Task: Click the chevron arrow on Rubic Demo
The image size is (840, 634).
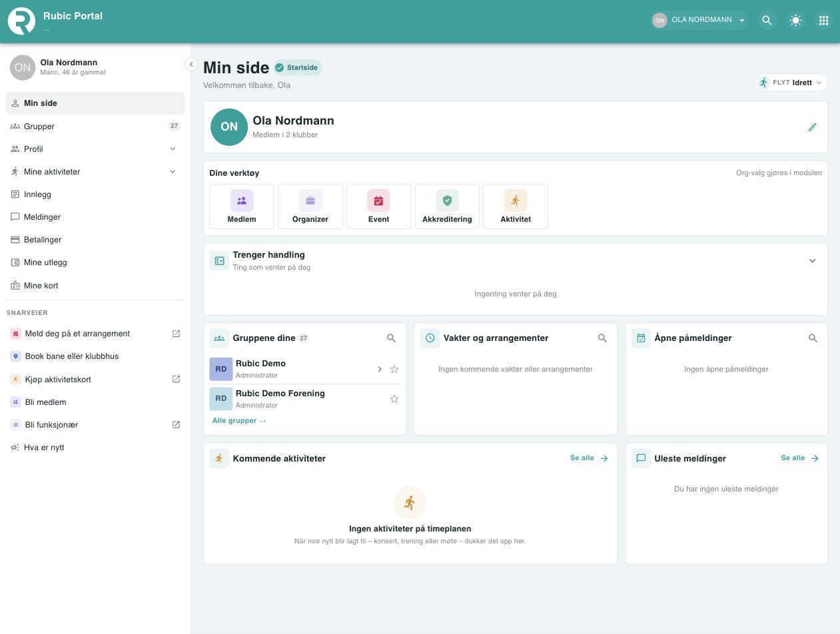Action: [x=379, y=369]
